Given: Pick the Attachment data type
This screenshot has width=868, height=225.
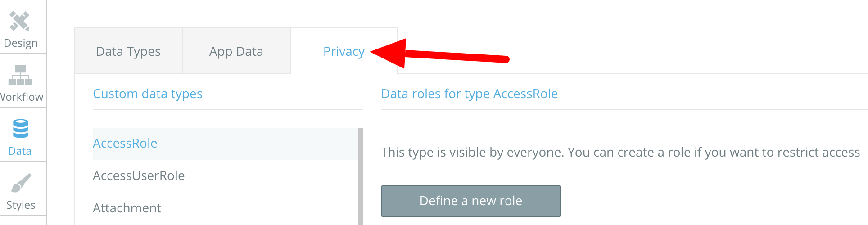Looking at the screenshot, I should click(x=127, y=208).
